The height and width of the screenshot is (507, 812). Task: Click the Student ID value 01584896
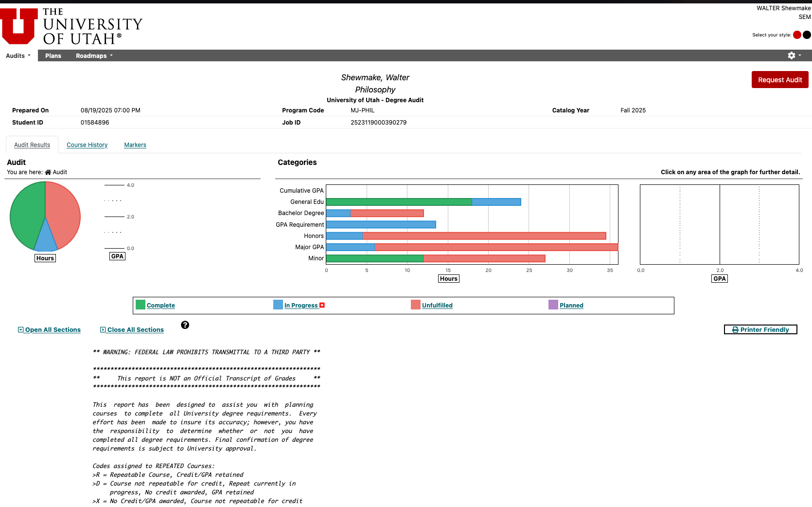pyautogui.click(x=95, y=123)
